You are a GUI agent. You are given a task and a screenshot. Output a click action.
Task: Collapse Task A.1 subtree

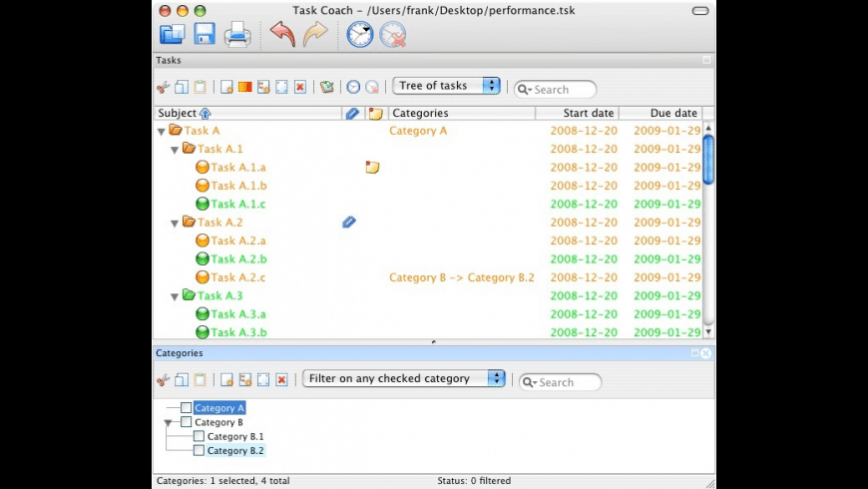pyautogui.click(x=175, y=150)
